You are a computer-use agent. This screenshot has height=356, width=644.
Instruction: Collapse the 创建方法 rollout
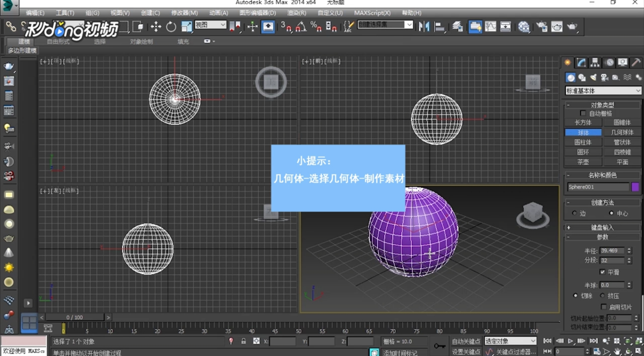(603, 203)
